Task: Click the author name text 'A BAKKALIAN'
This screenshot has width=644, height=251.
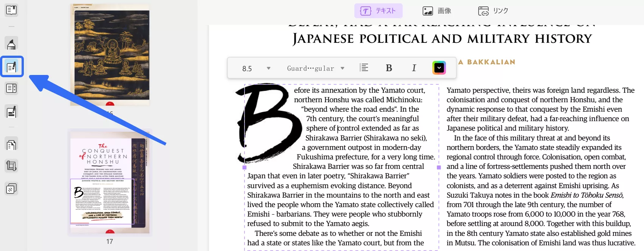Action: (x=487, y=62)
